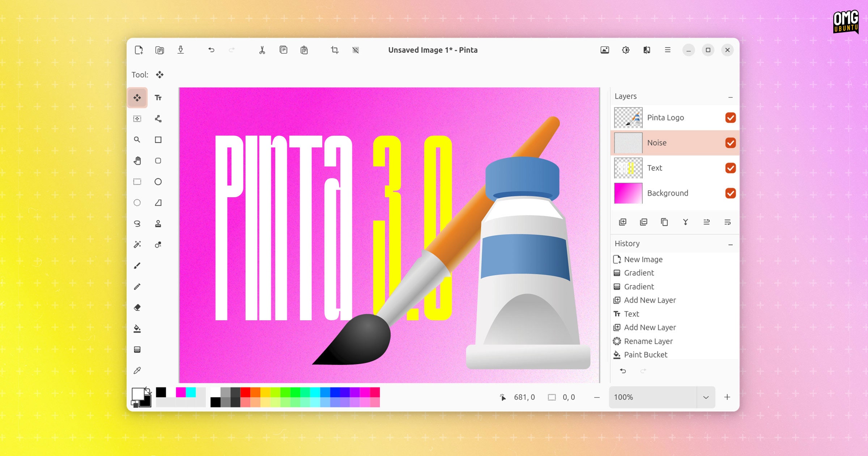This screenshot has width=868, height=456.
Task: Toggle Background layer visibility checkbox
Action: [730, 193]
